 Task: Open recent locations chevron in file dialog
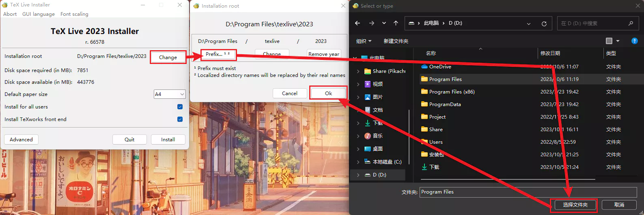(x=384, y=23)
